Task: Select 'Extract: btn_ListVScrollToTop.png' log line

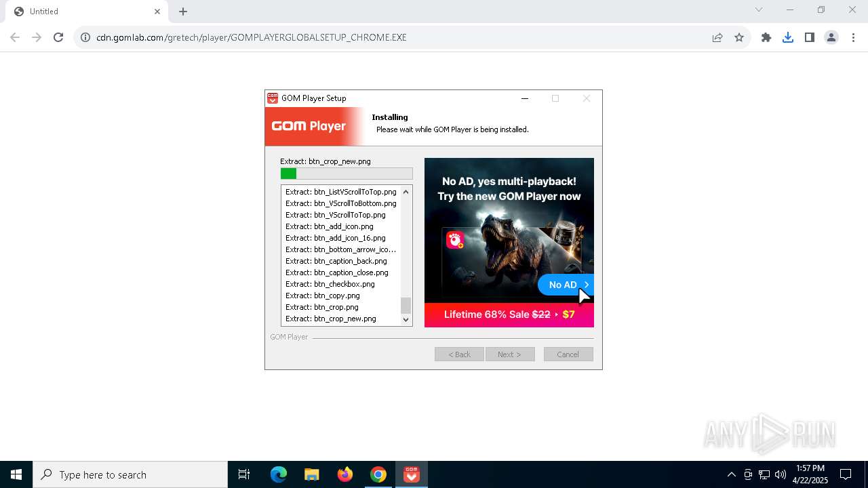Action: click(341, 192)
